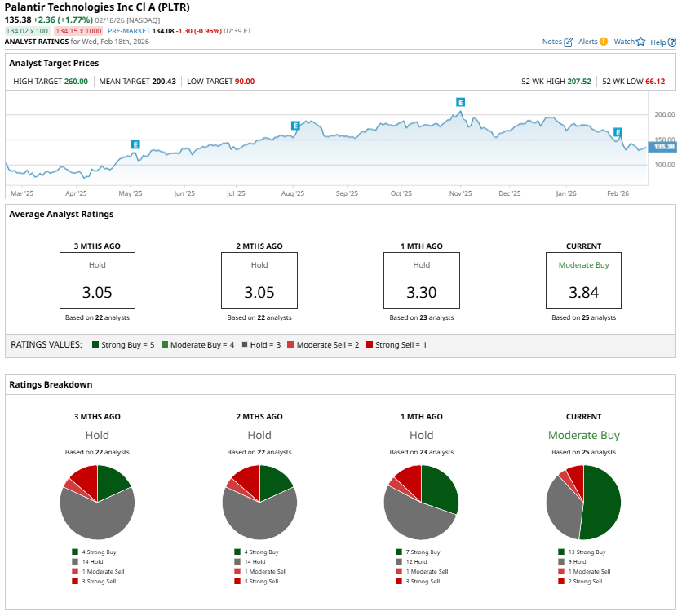Click the 2 months ago pie chart

click(259, 502)
